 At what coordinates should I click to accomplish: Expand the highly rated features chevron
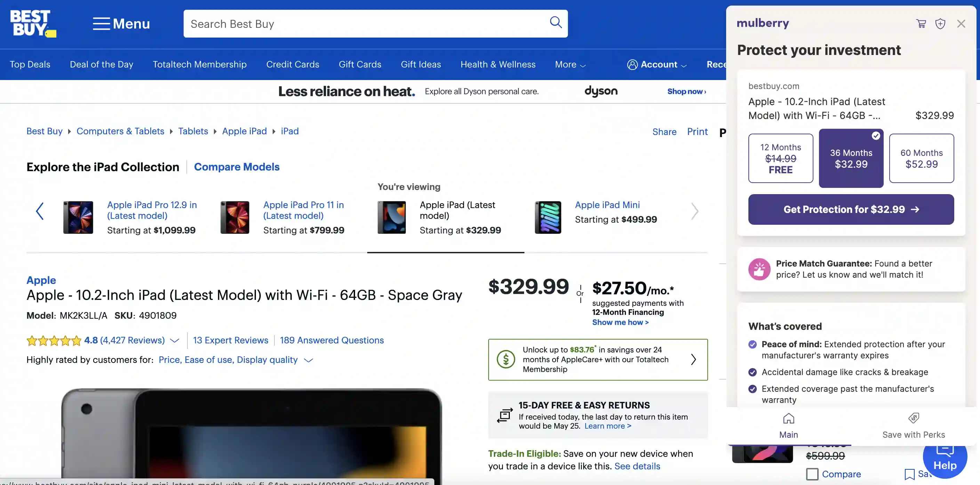pyautogui.click(x=308, y=360)
